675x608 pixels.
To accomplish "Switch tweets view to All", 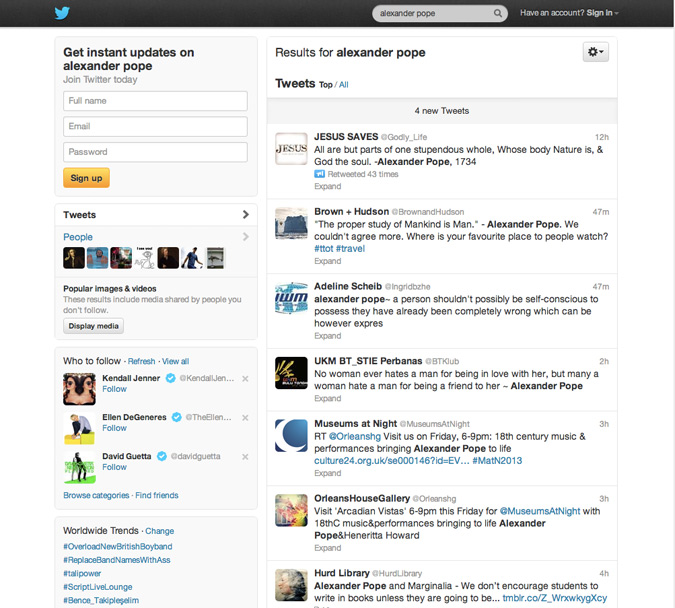I will (344, 85).
